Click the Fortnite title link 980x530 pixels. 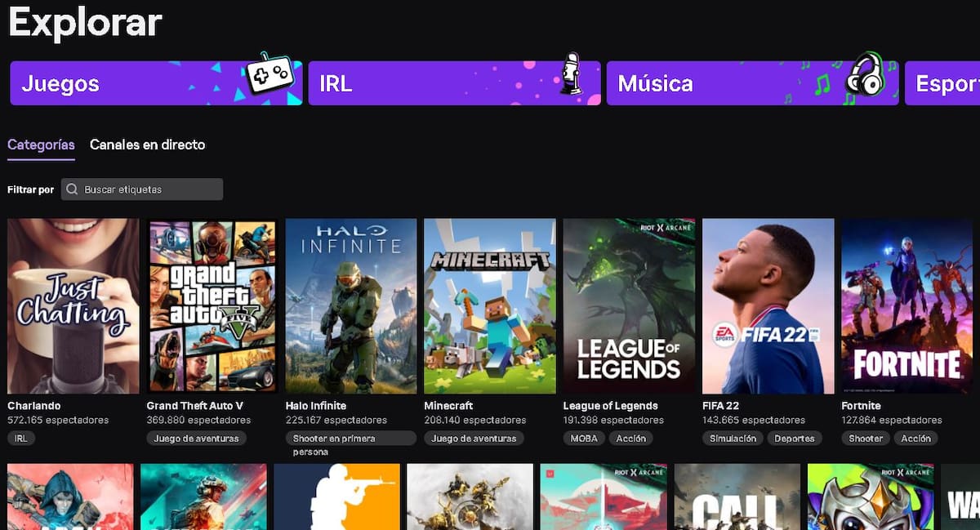click(x=861, y=406)
